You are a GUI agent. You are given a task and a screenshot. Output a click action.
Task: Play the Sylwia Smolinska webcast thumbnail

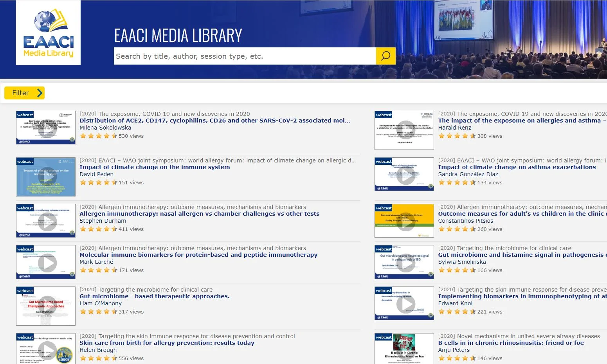coord(404,262)
